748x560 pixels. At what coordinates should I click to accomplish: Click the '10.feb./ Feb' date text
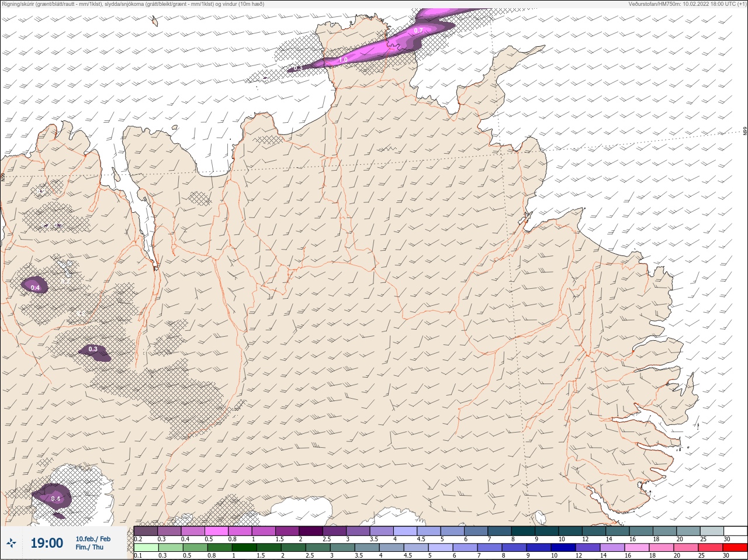(x=93, y=539)
